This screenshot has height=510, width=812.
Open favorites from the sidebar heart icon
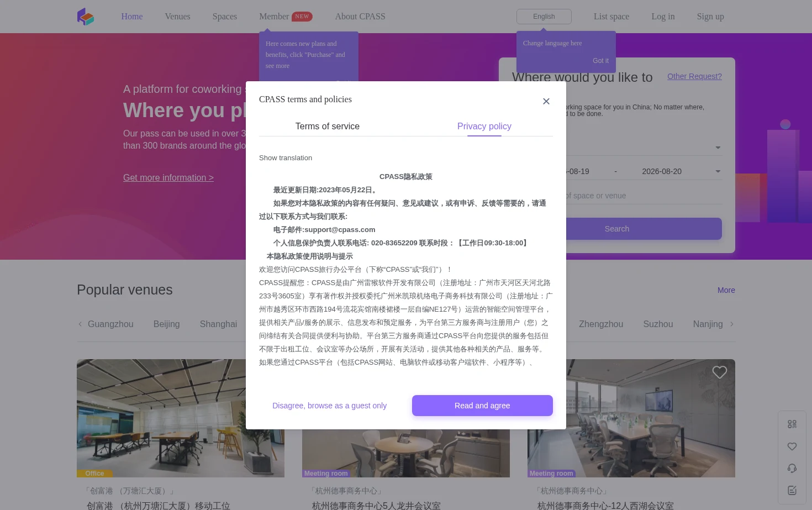click(792, 446)
